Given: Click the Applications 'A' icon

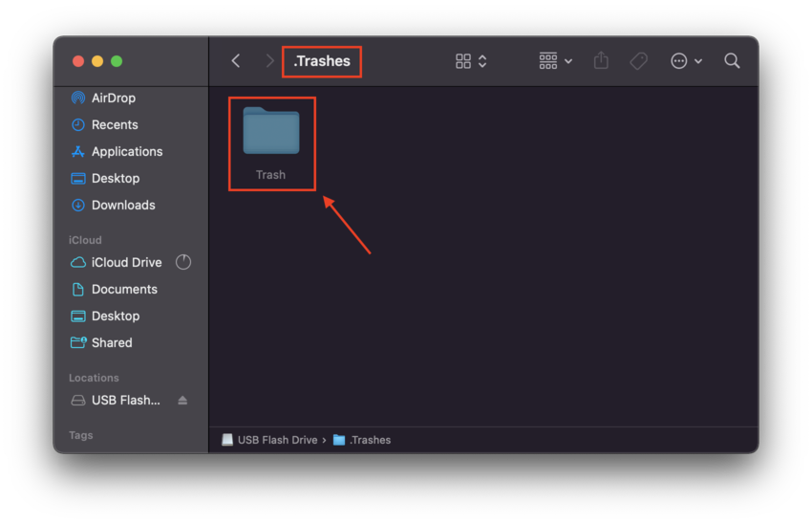Looking at the screenshot, I should pyautogui.click(x=78, y=151).
